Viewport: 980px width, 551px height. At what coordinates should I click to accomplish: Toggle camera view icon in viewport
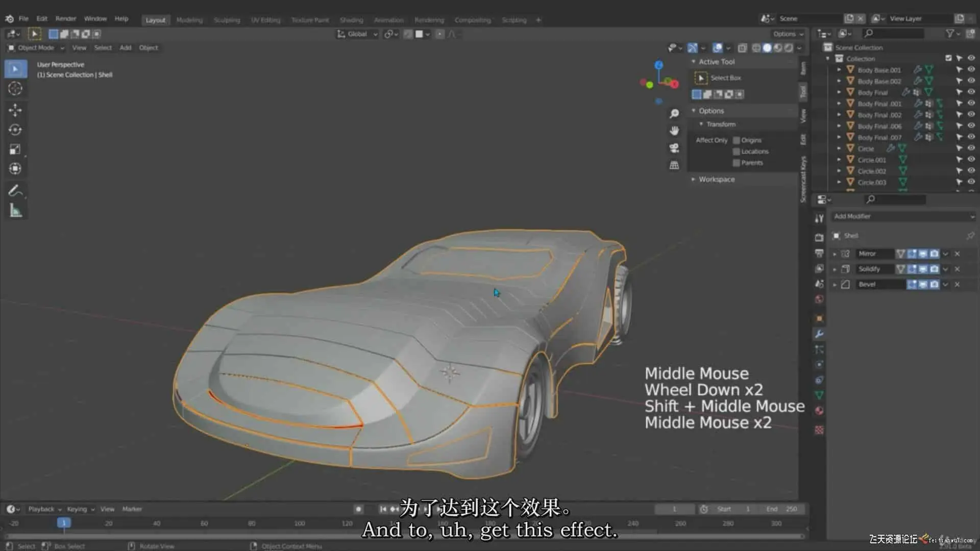point(674,148)
